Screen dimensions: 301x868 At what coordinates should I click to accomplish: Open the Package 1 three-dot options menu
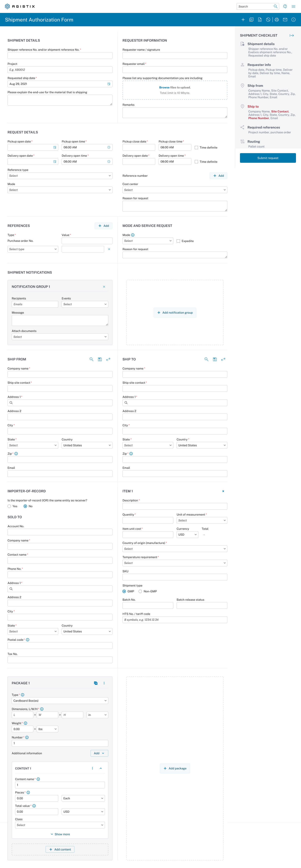click(104, 683)
